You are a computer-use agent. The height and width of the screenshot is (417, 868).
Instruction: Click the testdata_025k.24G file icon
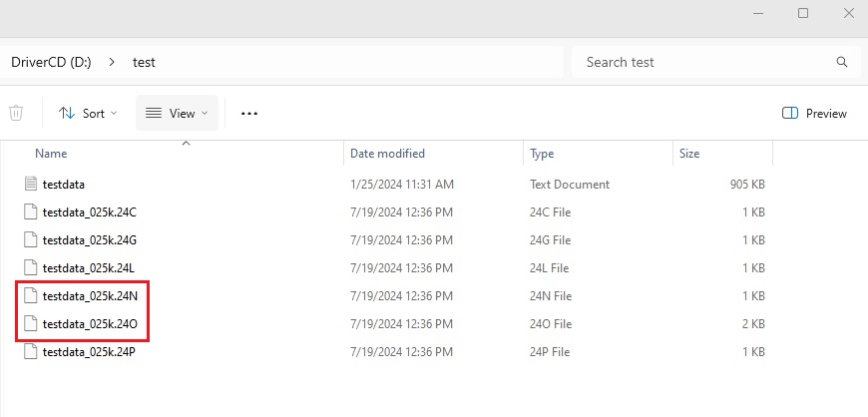pyautogui.click(x=30, y=240)
